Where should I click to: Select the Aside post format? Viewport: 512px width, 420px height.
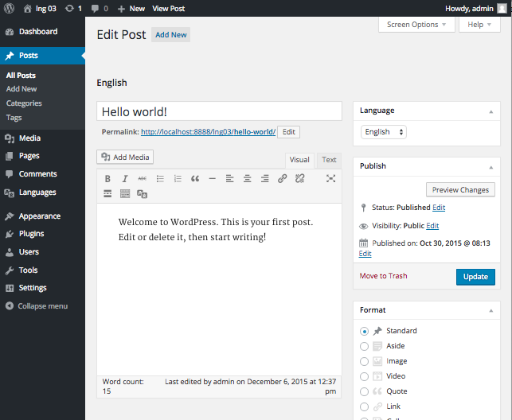coord(364,346)
